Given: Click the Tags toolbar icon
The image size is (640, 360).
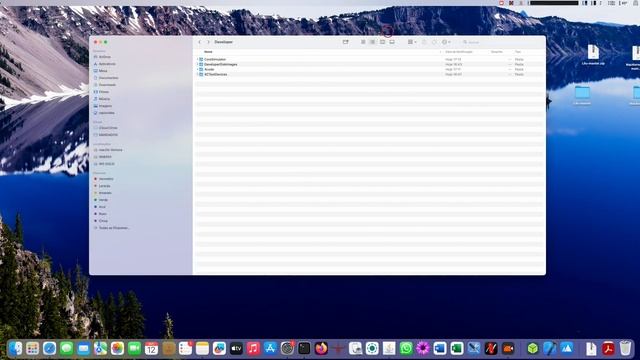Looking at the screenshot, I should click(434, 42).
